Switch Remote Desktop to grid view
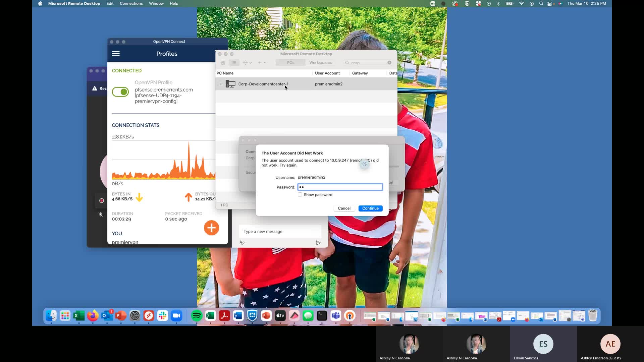 pyautogui.click(x=223, y=63)
